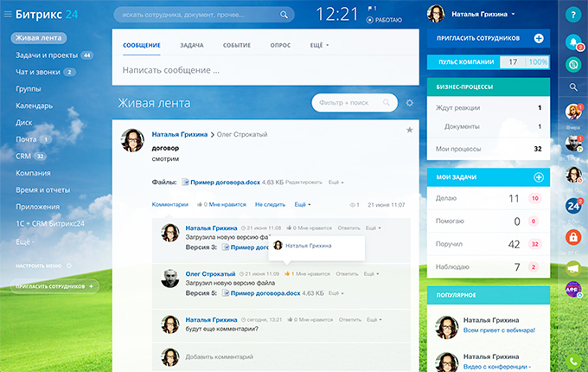Switch to the Задача tab
The height and width of the screenshot is (372, 588).
(x=192, y=44)
